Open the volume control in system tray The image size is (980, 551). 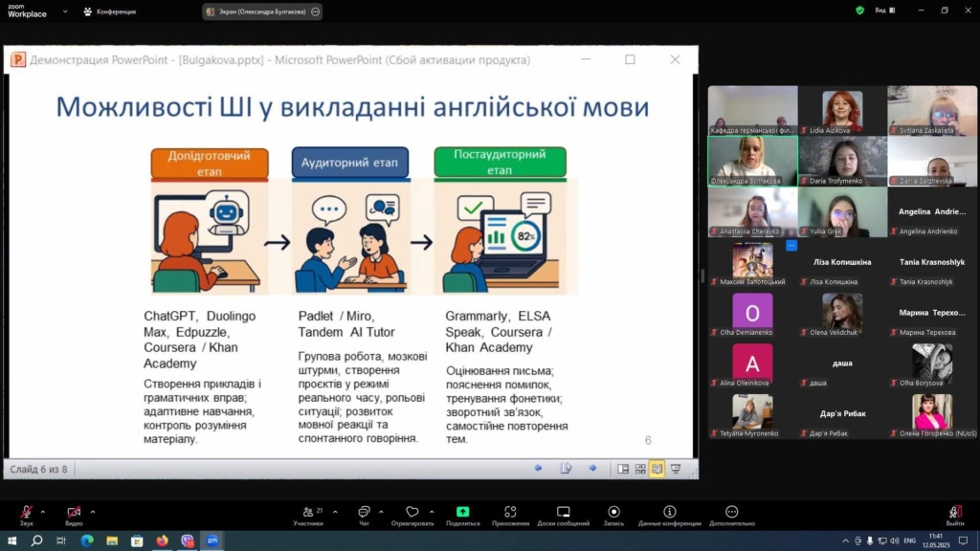pyautogui.click(x=895, y=541)
